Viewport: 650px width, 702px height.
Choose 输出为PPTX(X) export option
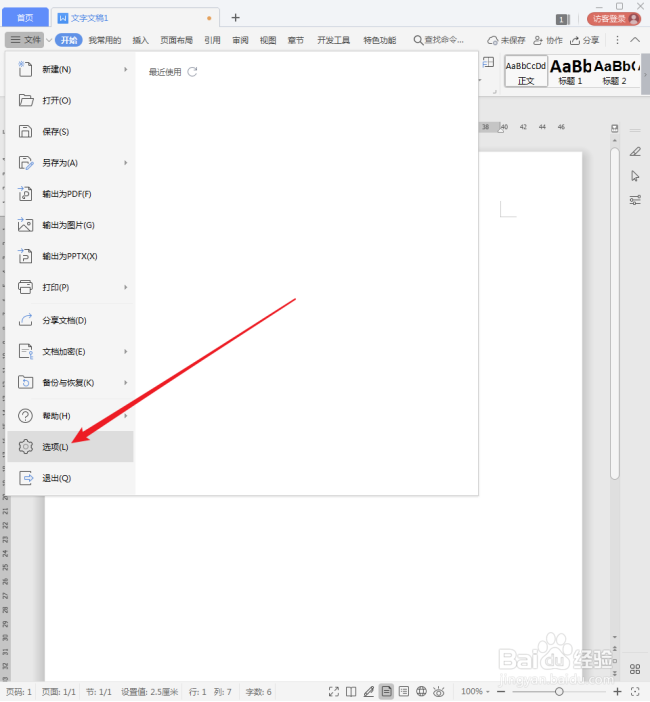click(70, 256)
